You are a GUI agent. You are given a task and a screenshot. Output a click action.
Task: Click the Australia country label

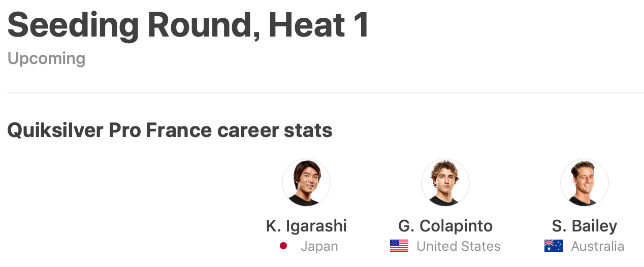point(597,247)
